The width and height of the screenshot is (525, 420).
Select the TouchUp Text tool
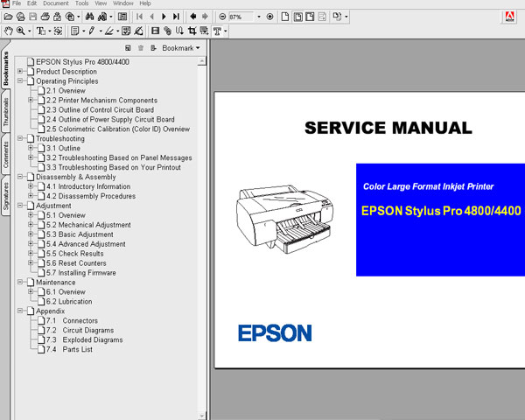tap(217, 31)
